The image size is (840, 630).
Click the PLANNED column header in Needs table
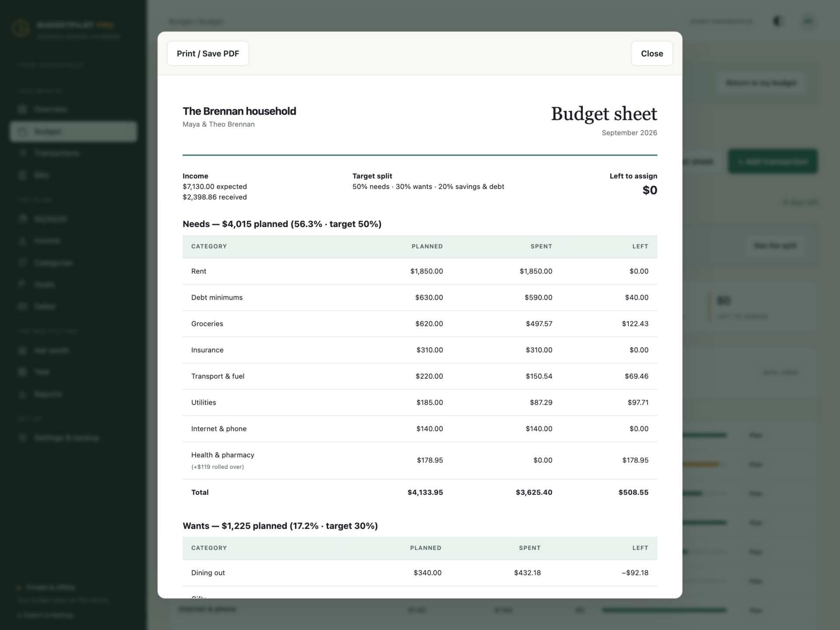pyautogui.click(x=427, y=246)
